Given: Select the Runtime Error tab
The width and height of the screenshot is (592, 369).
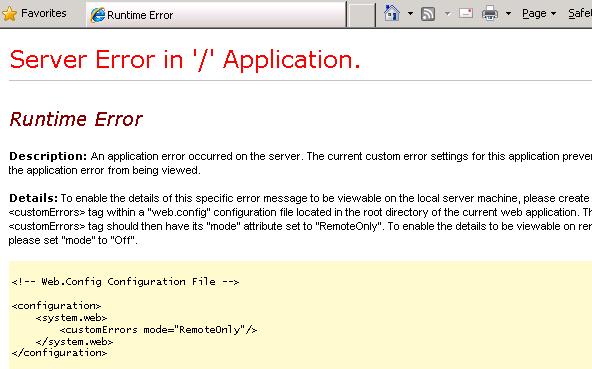Looking at the screenshot, I should [x=216, y=15].
